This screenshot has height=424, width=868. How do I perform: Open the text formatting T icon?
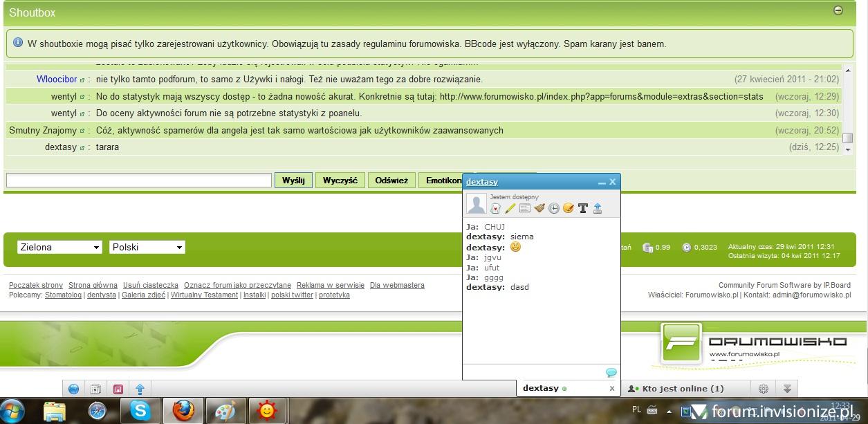583,208
